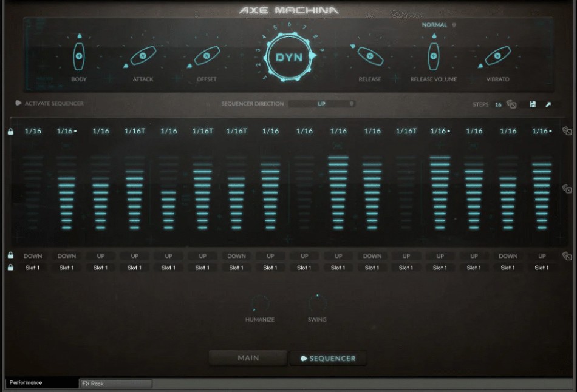Click the velocity bar column of step 10

click(338, 192)
